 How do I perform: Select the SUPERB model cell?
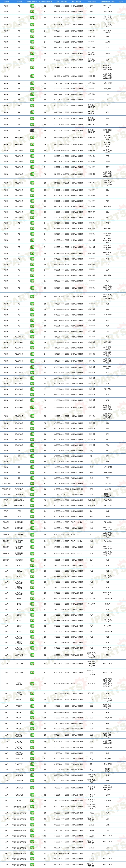point(19,560)
